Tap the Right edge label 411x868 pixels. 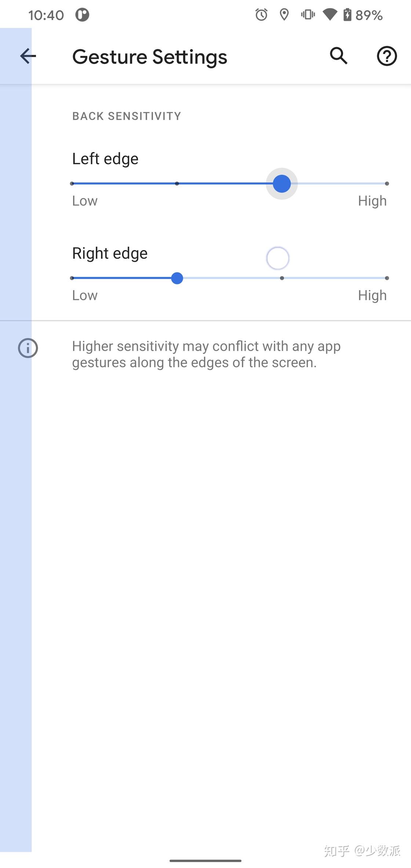pos(110,253)
